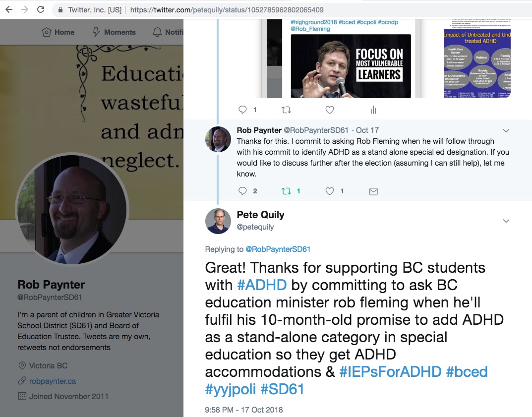Click reply icon on Rob Paynter's tweet

point(242,191)
